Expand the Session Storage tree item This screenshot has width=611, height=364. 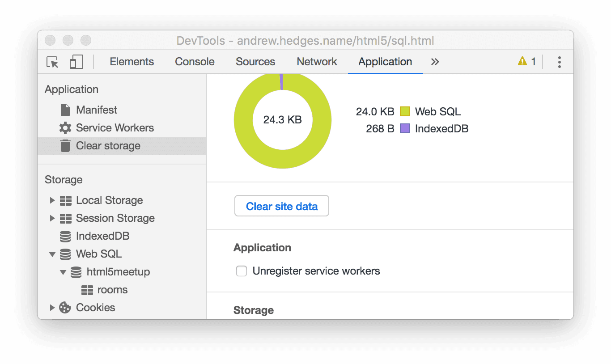pos(52,218)
